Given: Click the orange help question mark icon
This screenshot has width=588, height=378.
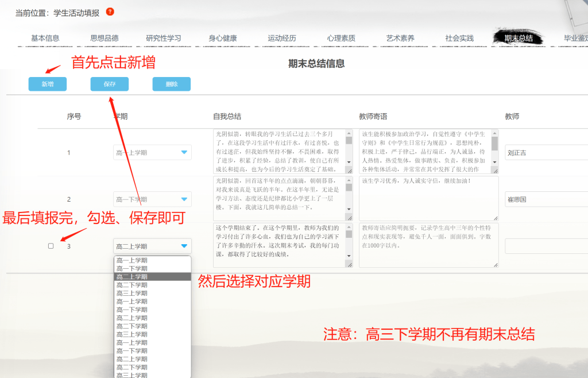Looking at the screenshot, I should coord(110,11).
